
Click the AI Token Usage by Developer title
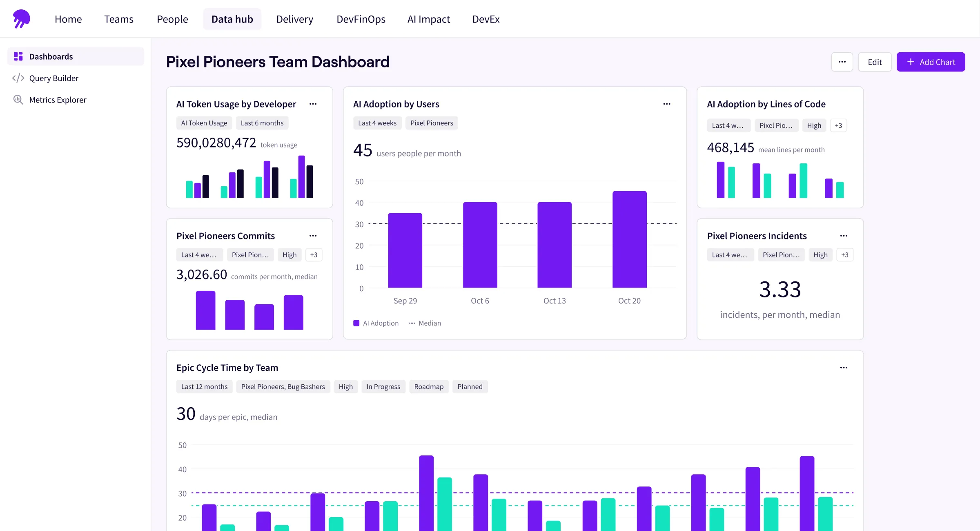click(x=236, y=104)
